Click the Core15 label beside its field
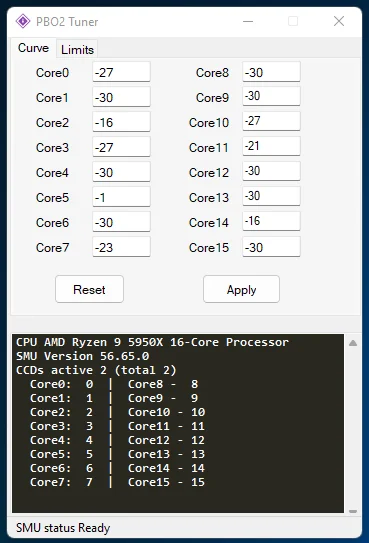The image size is (369, 543). pos(209,248)
